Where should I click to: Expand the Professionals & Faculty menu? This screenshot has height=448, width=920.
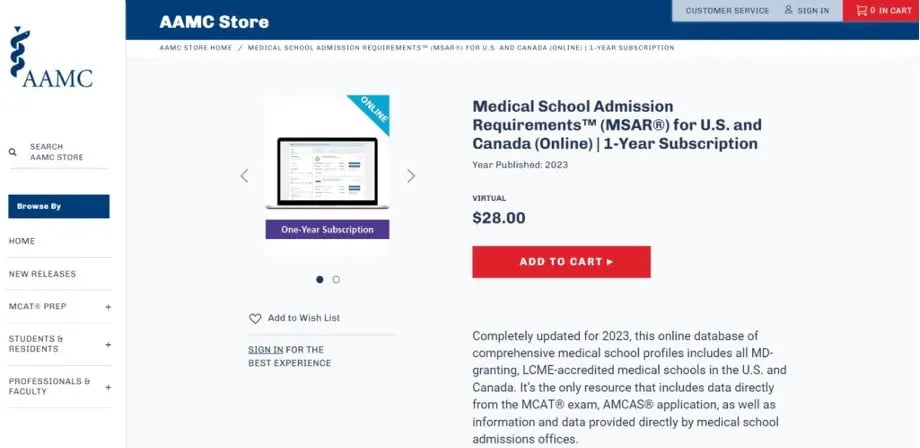click(x=108, y=387)
